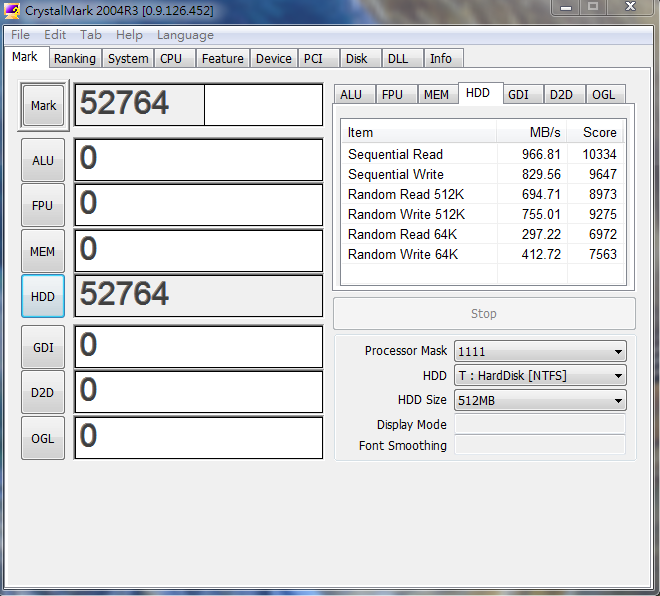Click the MB/s column header
660x596 pixels.
coord(545,132)
